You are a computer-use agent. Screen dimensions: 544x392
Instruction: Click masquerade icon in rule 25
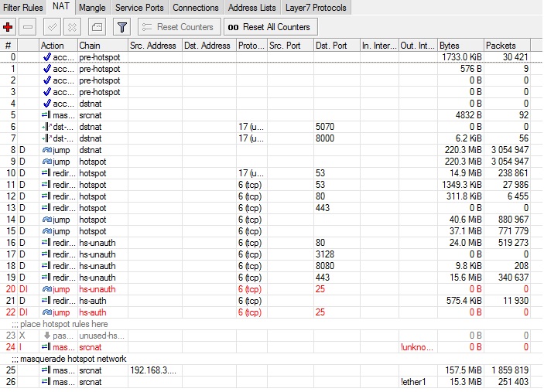pos(46,370)
